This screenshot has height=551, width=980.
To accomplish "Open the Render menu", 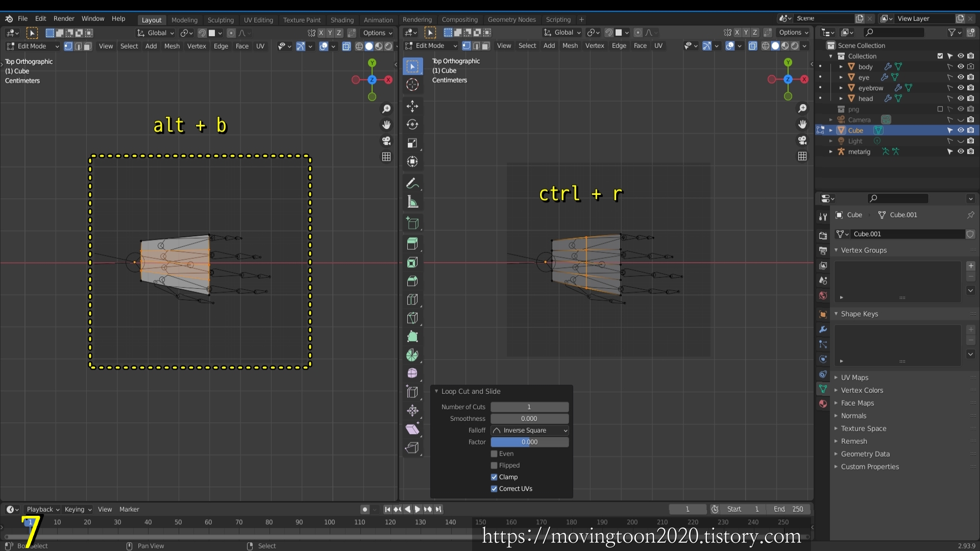I will (64, 18).
